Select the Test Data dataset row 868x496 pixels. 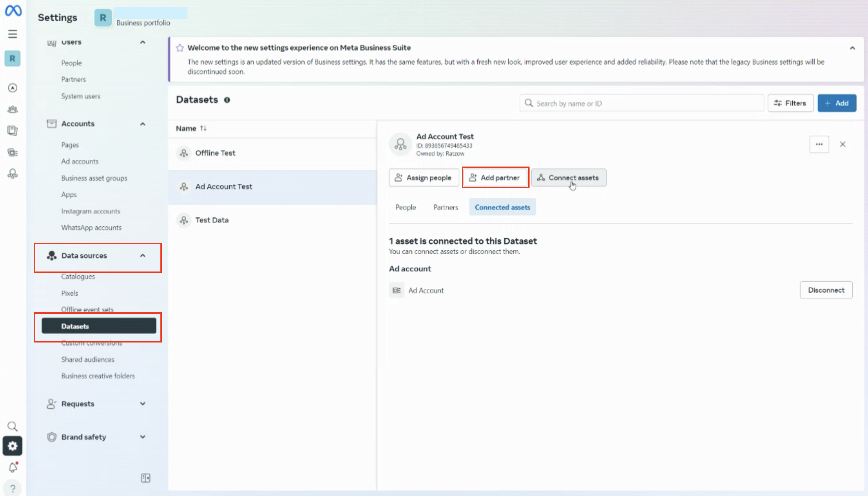point(273,220)
